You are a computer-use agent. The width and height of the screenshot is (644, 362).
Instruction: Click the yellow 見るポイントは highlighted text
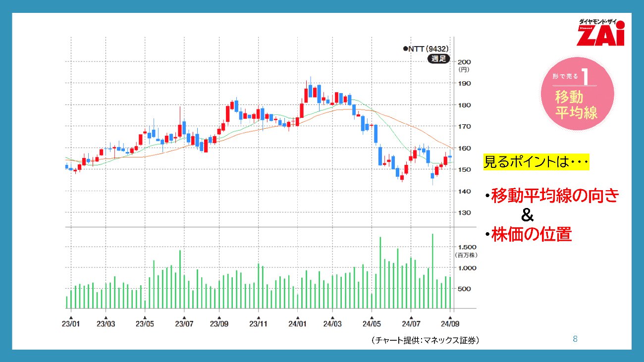click(536, 162)
